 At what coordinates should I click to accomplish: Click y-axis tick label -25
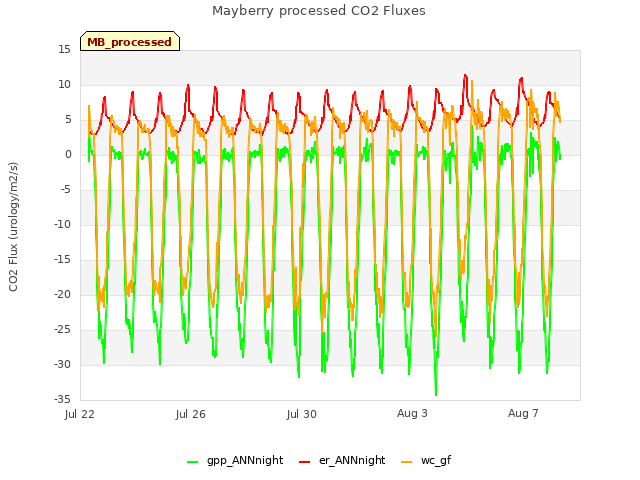tap(63, 330)
